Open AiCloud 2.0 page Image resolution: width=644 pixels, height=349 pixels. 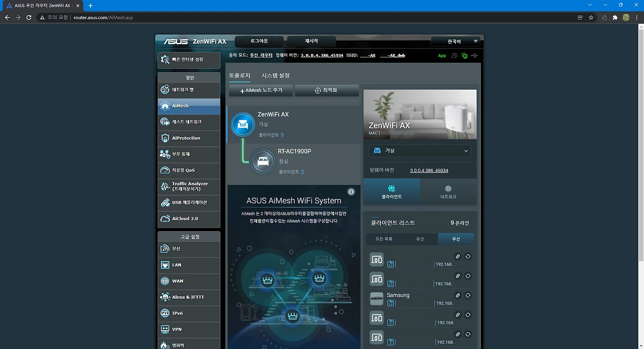click(189, 219)
